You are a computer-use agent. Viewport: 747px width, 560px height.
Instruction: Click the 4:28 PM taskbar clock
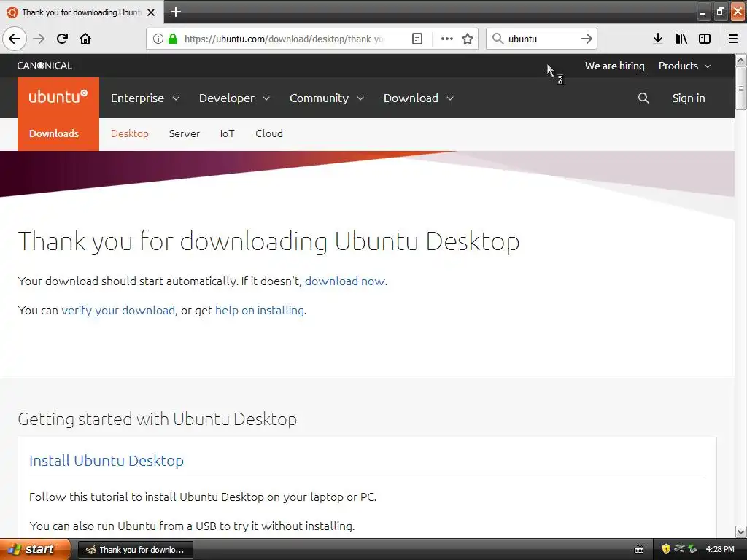click(719, 549)
